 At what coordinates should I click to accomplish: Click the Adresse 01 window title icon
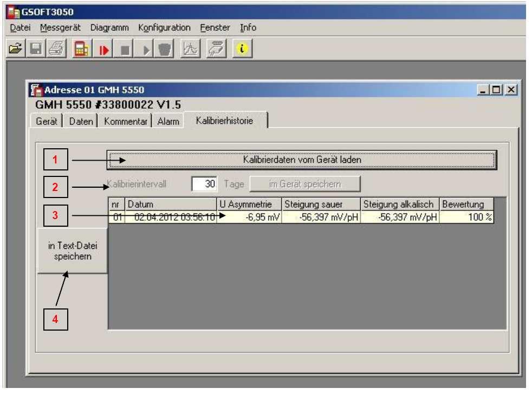click(36, 90)
